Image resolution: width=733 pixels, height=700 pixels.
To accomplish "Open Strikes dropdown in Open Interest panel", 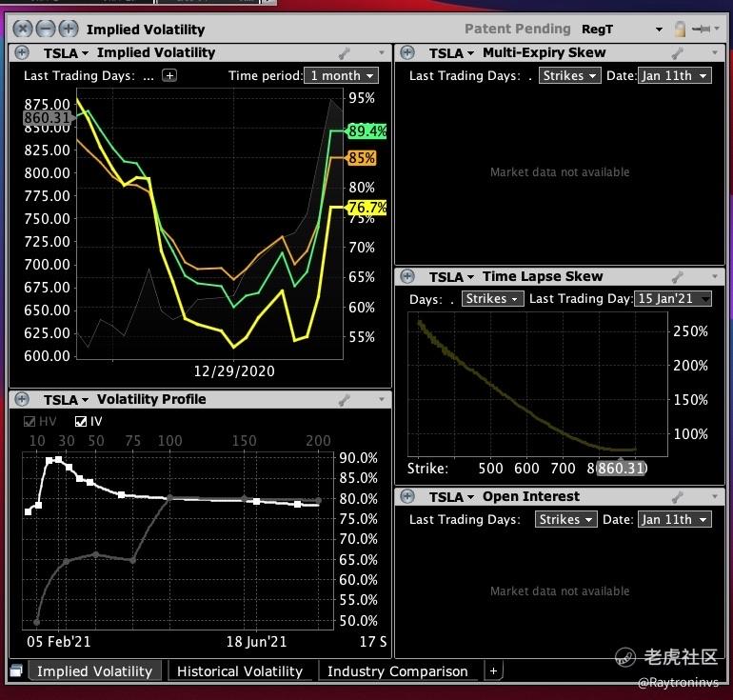I will coord(566,519).
